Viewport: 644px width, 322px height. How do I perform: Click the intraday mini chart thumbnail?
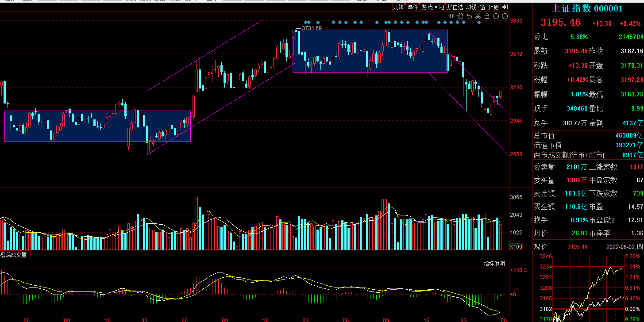(x=589, y=288)
